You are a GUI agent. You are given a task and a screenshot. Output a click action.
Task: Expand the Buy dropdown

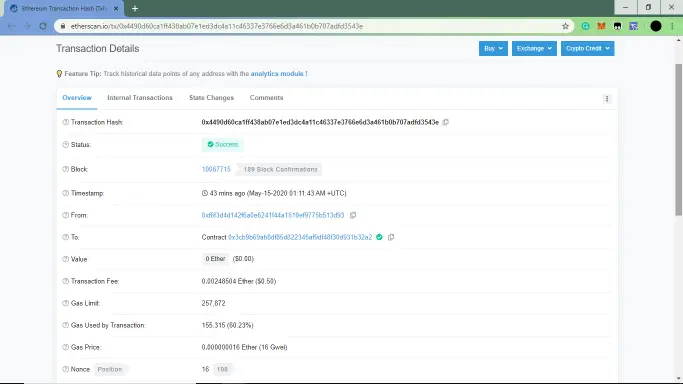493,48
